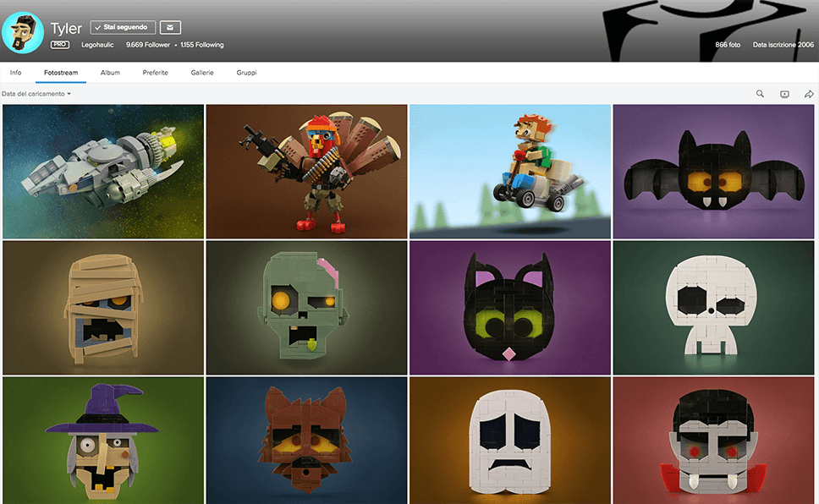
Task: Open the Preferite tab
Action: [x=155, y=73]
